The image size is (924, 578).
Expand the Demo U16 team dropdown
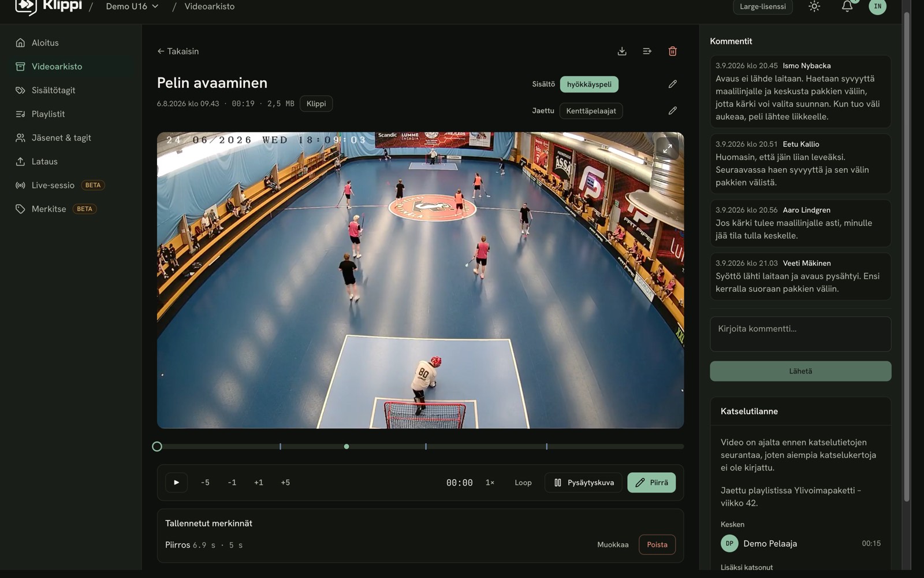(132, 6)
